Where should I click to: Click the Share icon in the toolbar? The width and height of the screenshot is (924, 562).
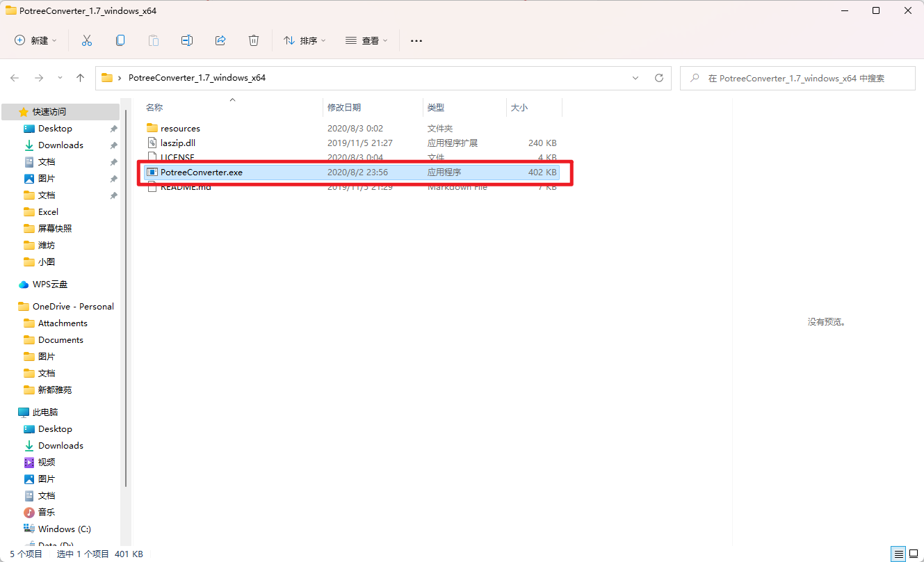220,40
